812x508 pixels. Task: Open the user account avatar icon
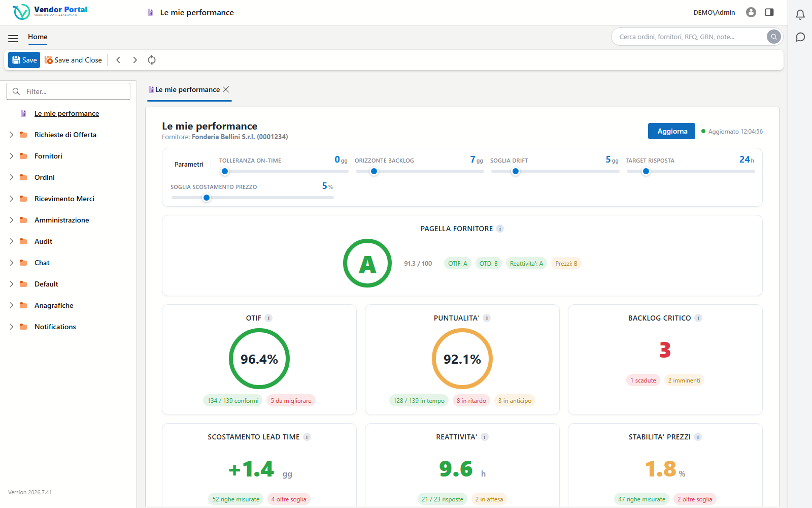click(751, 12)
